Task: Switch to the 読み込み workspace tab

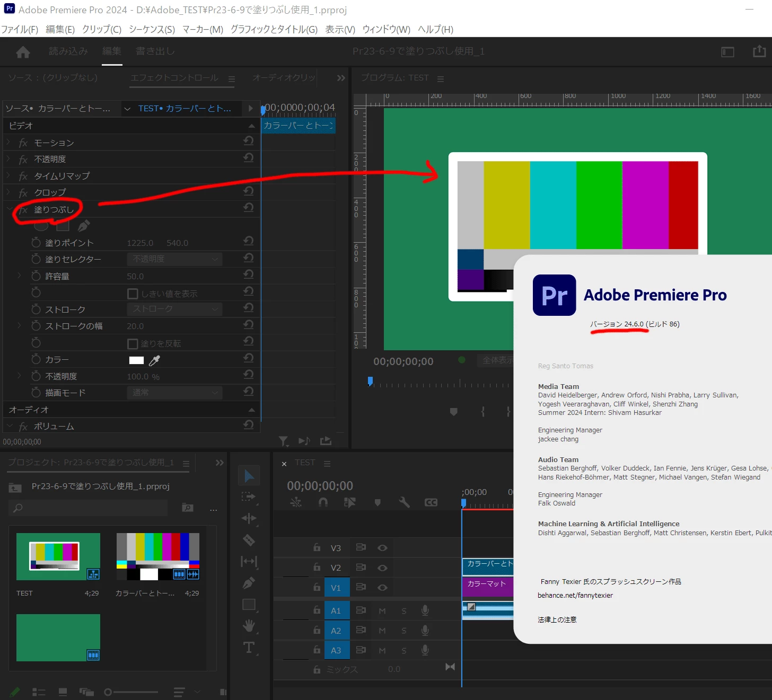Action: pos(68,51)
